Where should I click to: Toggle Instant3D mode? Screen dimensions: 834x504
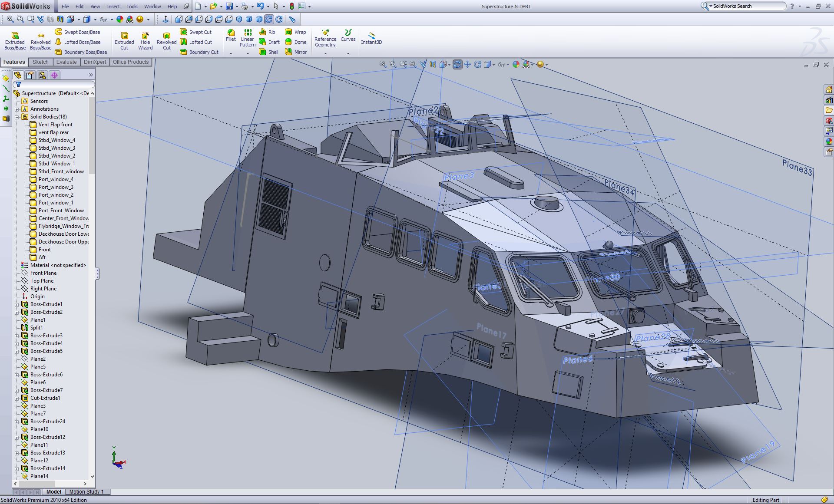[x=371, y=38]
